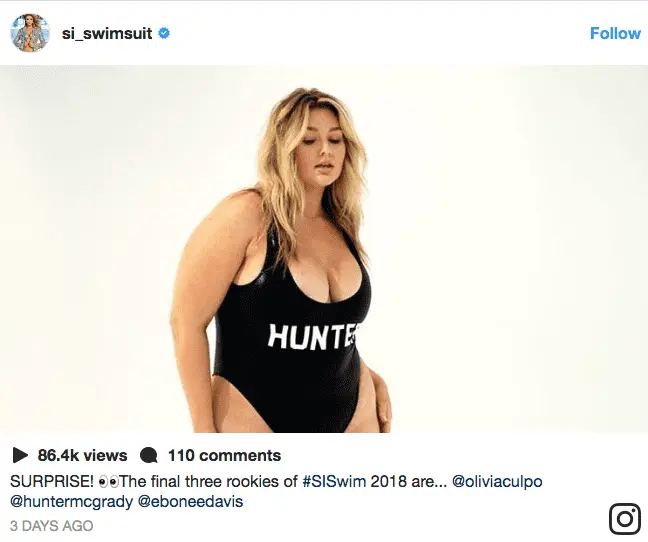The image size is (648, 542).
Task: Click the 3 DAYS AGO timestamp
Action: click(x=51, y=525)
